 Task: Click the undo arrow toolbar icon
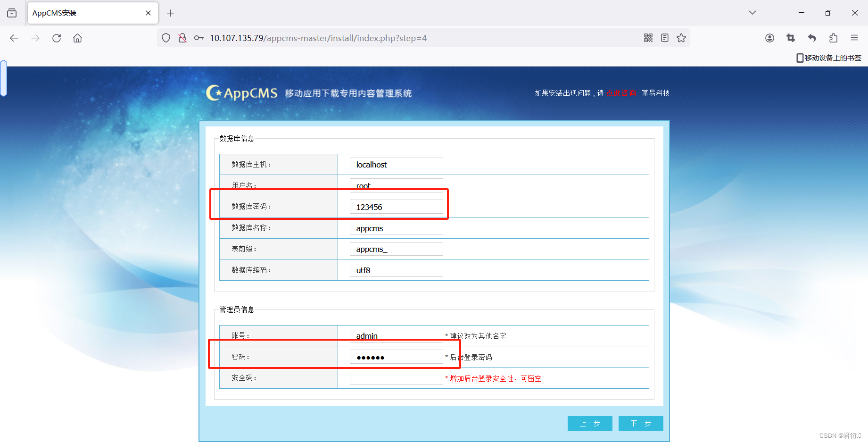(x=812, y=38)
